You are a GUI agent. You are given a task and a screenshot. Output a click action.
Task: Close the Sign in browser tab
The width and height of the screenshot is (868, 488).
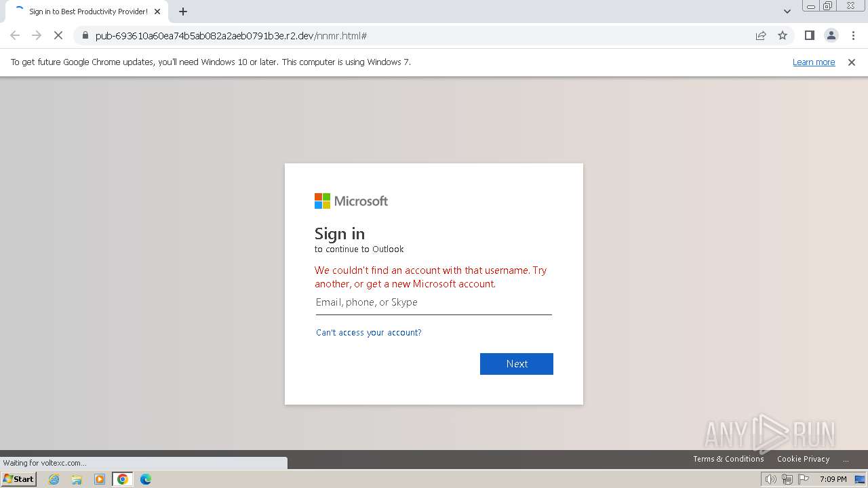point(157,12)
